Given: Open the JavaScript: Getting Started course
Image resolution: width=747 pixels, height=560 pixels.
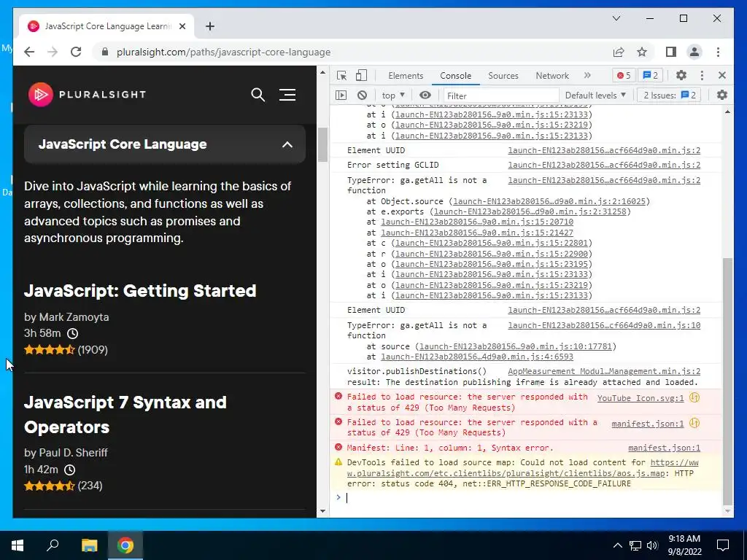Looking at the screenshot, I should pos(140,291).
